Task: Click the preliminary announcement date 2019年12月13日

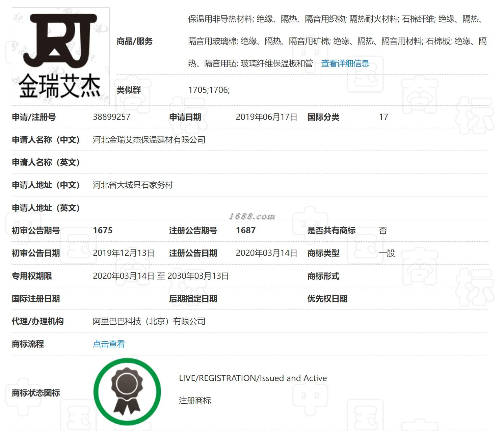Action: 124,253
